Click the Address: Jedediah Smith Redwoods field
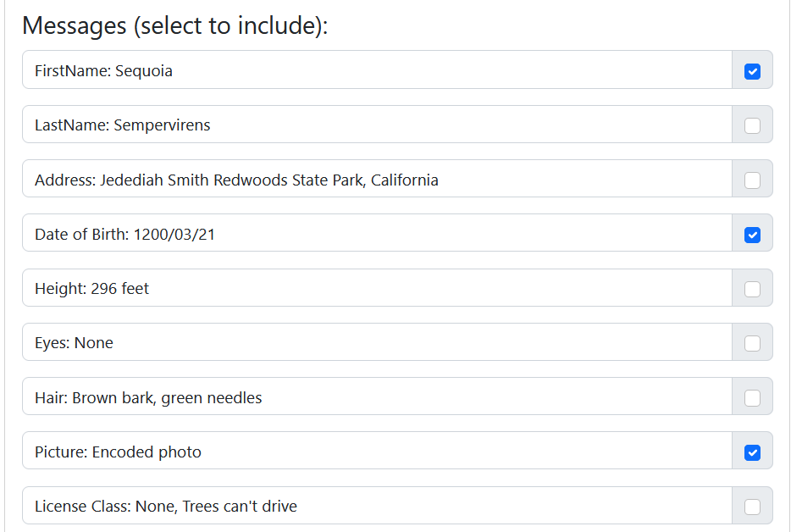The image size is (791, 532). (377, 180)
